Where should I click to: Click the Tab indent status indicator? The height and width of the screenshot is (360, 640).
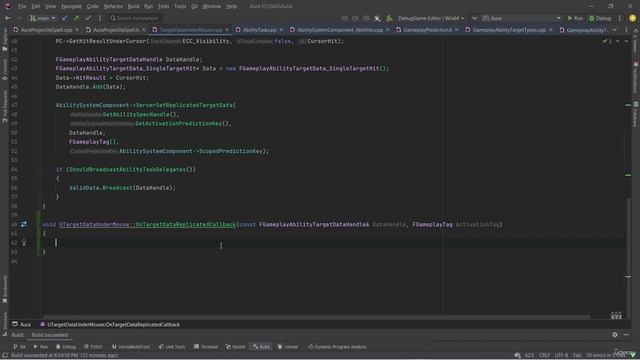[x=577, y=355]
